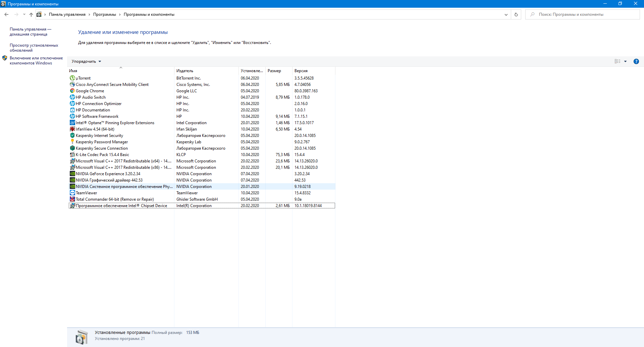Click Visual C++ 2017 x64 icon
The image size is (644, 347).
click(72, 161)
